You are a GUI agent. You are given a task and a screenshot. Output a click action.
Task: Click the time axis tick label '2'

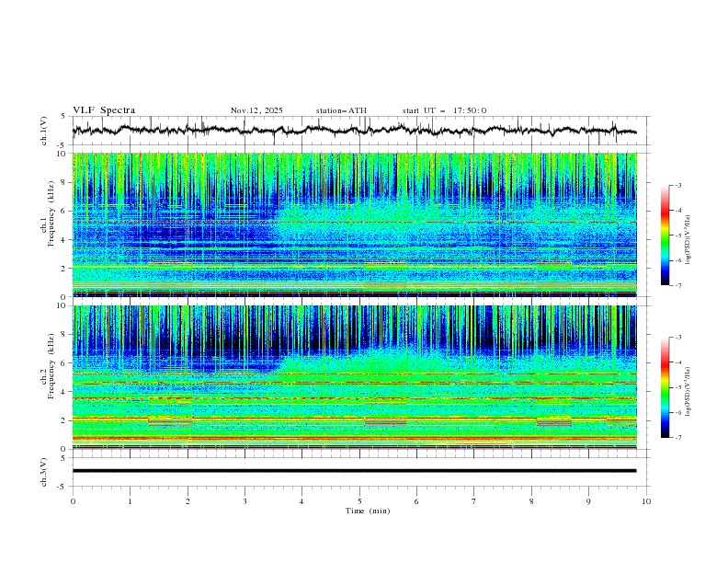click(x=188, y=501)
